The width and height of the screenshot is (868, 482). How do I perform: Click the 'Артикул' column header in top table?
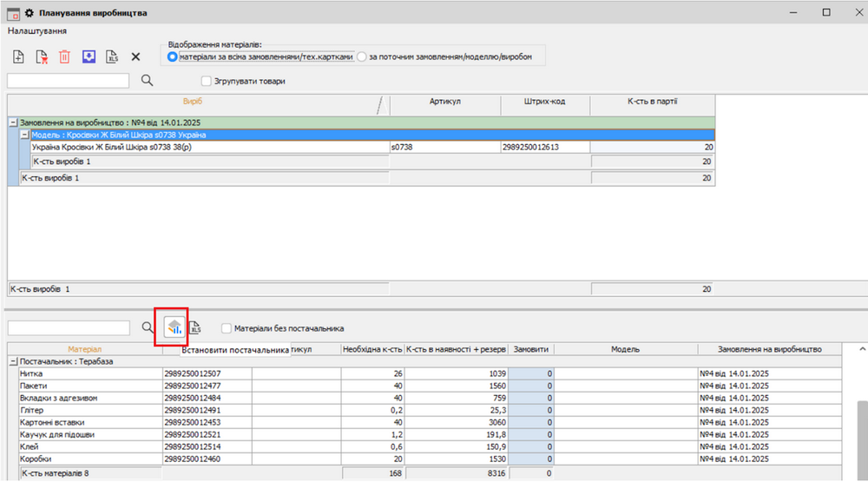coord(445,102)
